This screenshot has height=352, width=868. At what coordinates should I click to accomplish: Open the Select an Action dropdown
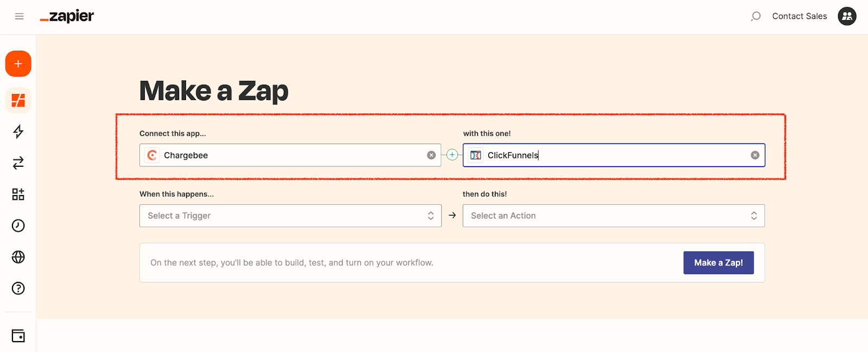coord(614,216)
